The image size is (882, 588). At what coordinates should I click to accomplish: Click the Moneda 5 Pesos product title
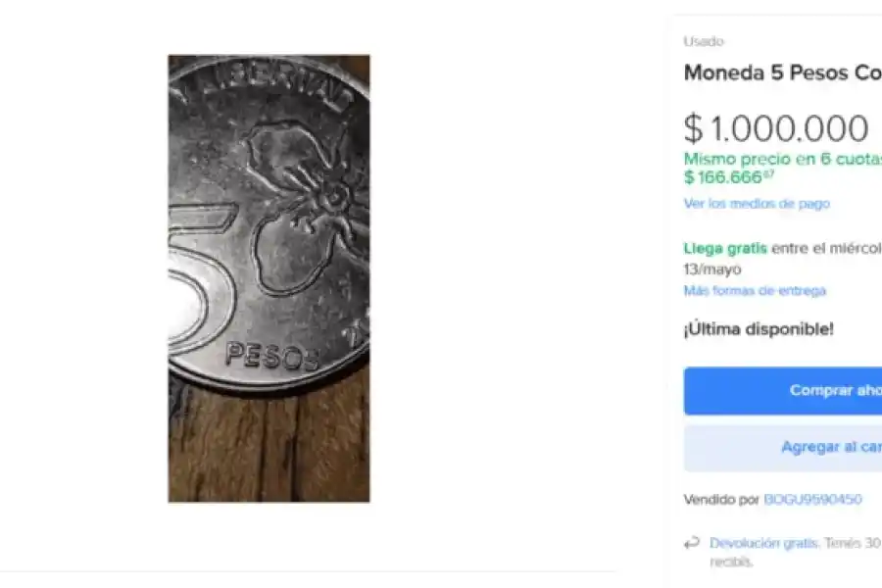coord(782,73)
